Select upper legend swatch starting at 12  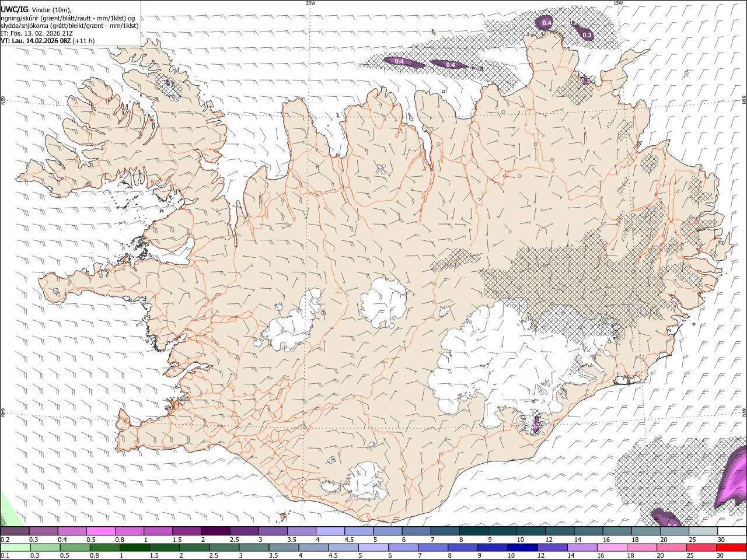point(559,531)
